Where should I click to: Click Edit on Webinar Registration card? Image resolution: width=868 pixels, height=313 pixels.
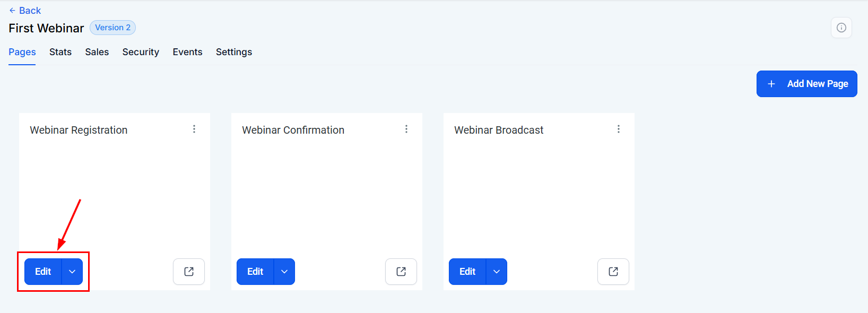pos(43,272)
